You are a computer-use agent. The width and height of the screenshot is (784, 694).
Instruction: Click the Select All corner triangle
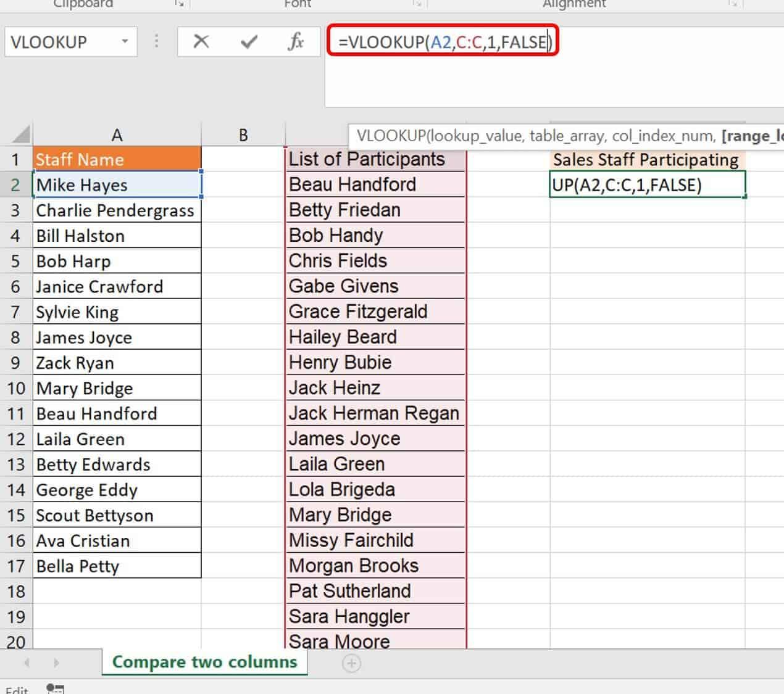[20, 134]
